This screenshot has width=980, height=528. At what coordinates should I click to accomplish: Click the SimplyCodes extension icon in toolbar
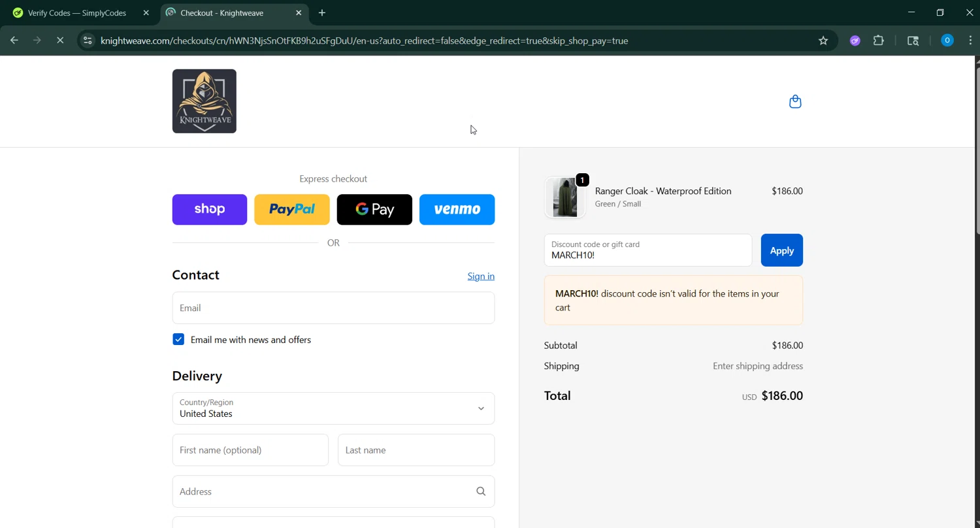tap(855, 41)
